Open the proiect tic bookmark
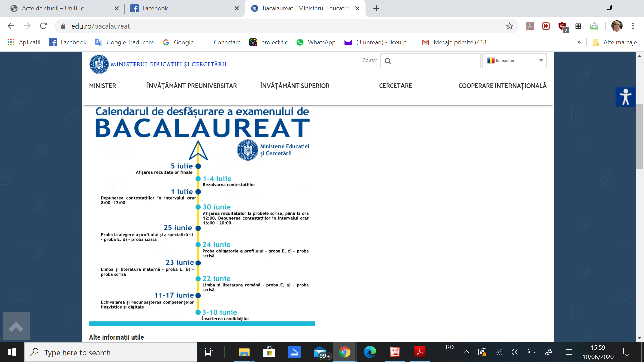This screenshot has height=362, width=644. pyautogui.click(x=269, y=42)
